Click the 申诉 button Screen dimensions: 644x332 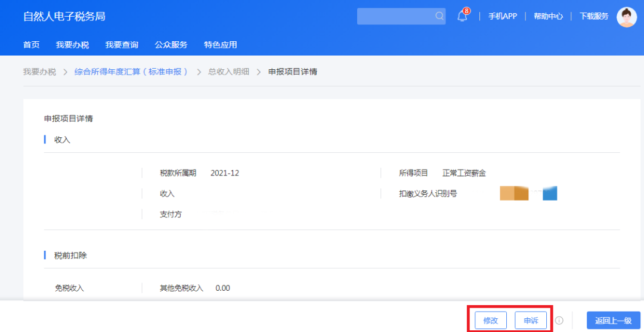coord(531,321)
